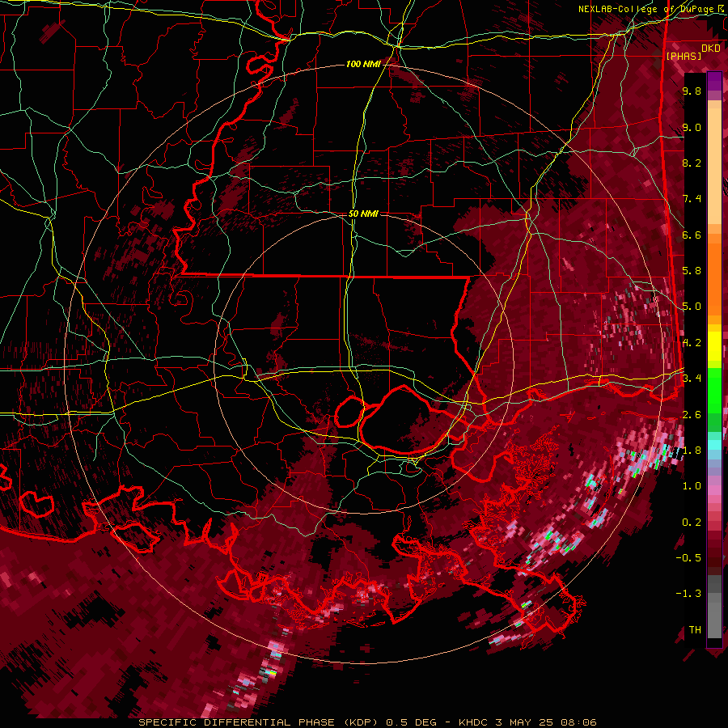Click the 2.6 value on color scale
Viewport: 728px width, 728px height.
tap(692, 415)
